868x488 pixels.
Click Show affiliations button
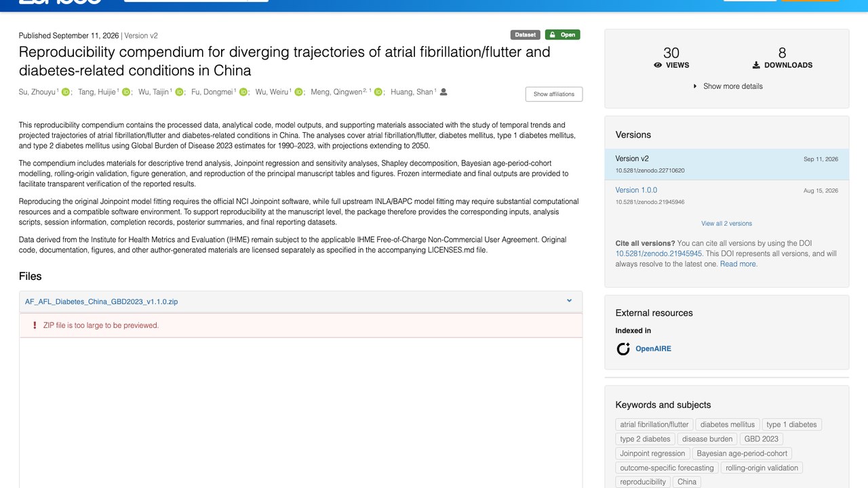pos(553,94)
